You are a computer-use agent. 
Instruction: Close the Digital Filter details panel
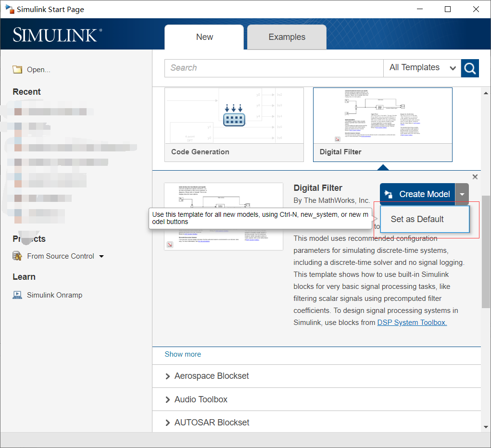(475, 176)
